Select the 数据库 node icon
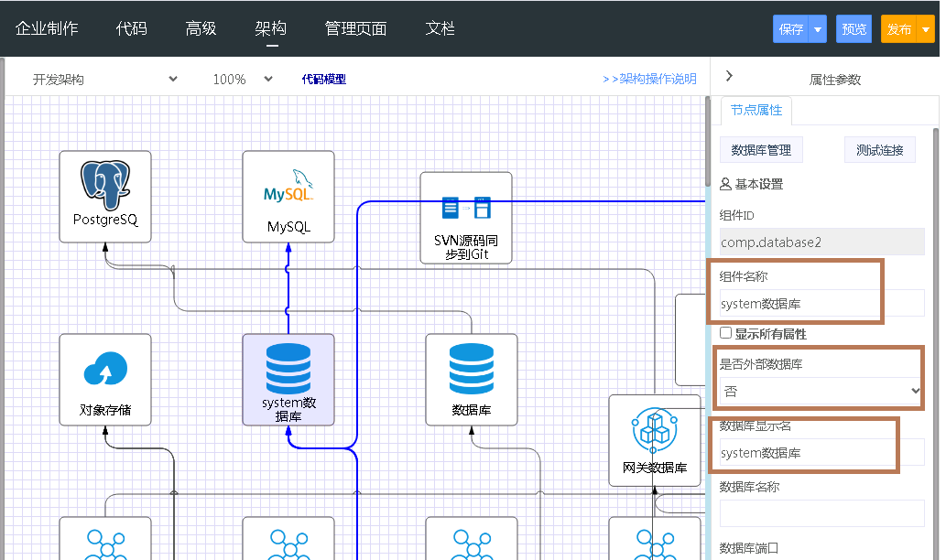Image resolution: width=946 pixels, height=560 pixels. coord(472,370)
